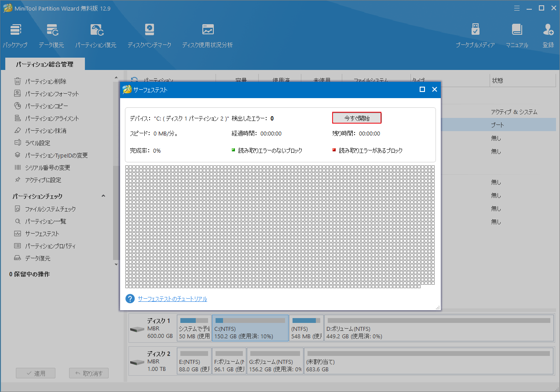This screenshot has height=392, width=560.
Task: Select E:(NTFS) partition on disk 2
Action: (194, 361)
